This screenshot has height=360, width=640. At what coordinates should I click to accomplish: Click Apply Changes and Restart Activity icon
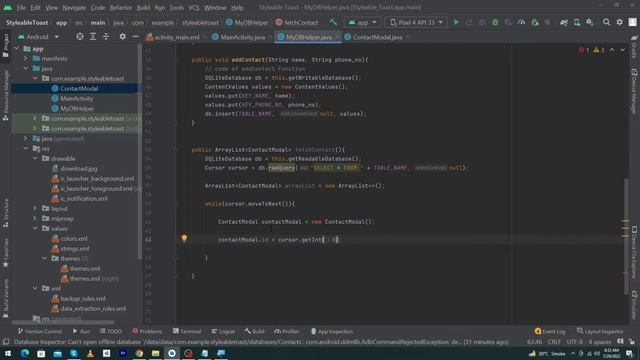point(469,22)
